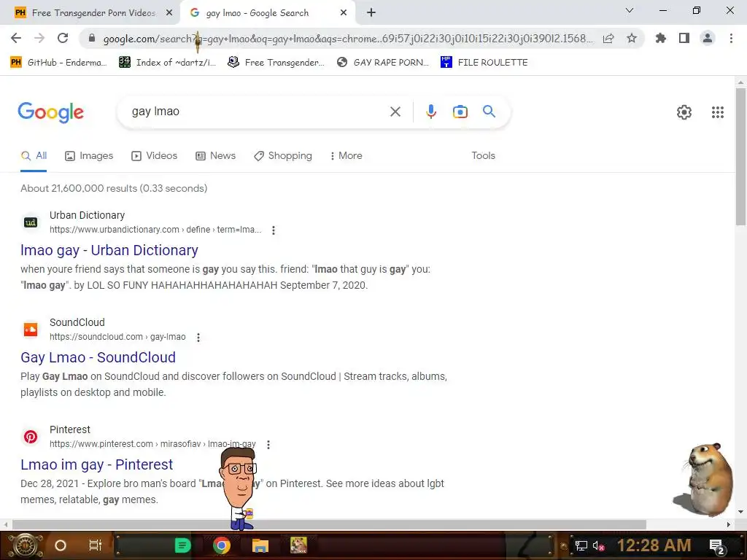Clear the Google search box text
Screen dimensions: 747x560
395,112
